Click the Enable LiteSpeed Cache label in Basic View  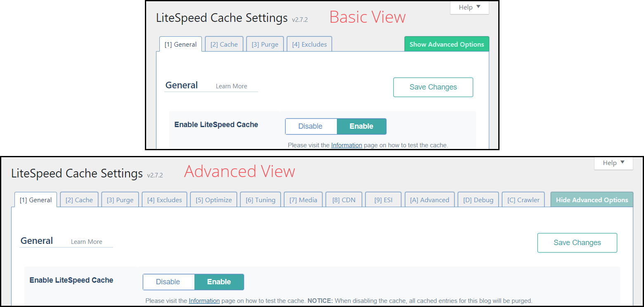pos(216,125)
